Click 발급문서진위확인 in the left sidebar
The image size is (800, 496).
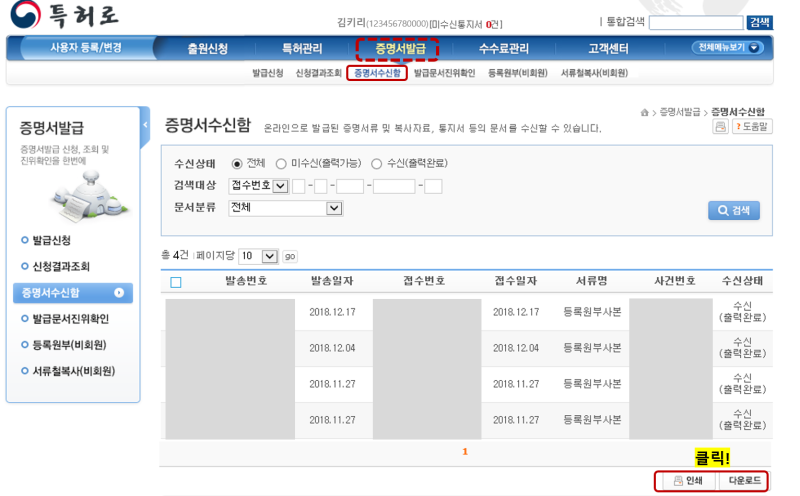point(71,319)
